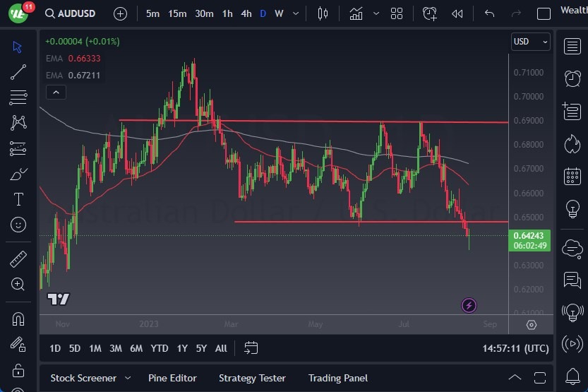Open the Calendar icon in right sidebar
Image resolution: width=588 pixels, height=392 pixels.
(572, 177)
